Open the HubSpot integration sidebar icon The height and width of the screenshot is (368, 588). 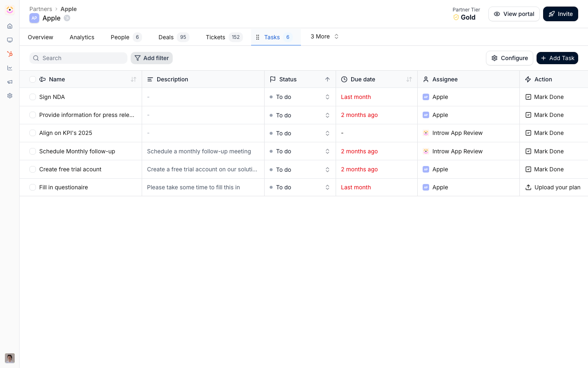tap(10, 54)
